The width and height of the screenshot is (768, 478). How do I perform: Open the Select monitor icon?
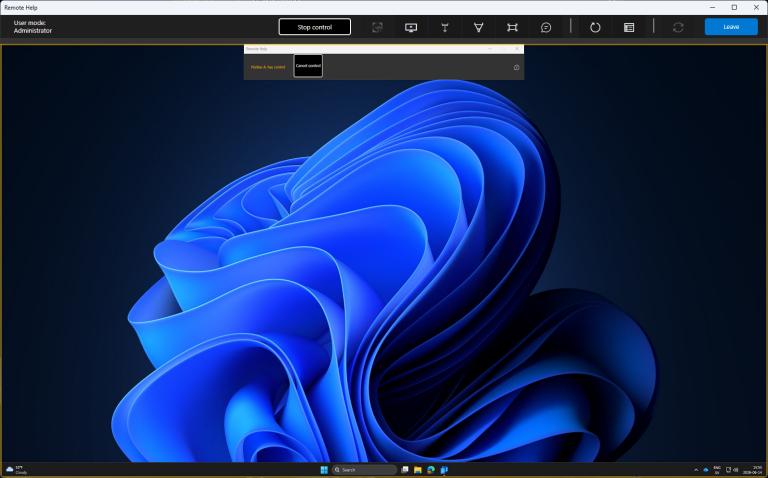click(x=411, y=27)
